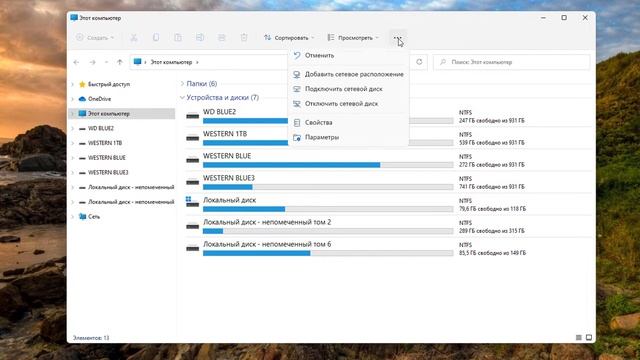Select Быстрый доступ in the sidebar
Screen dimensions: 640x360
(109, 84)
